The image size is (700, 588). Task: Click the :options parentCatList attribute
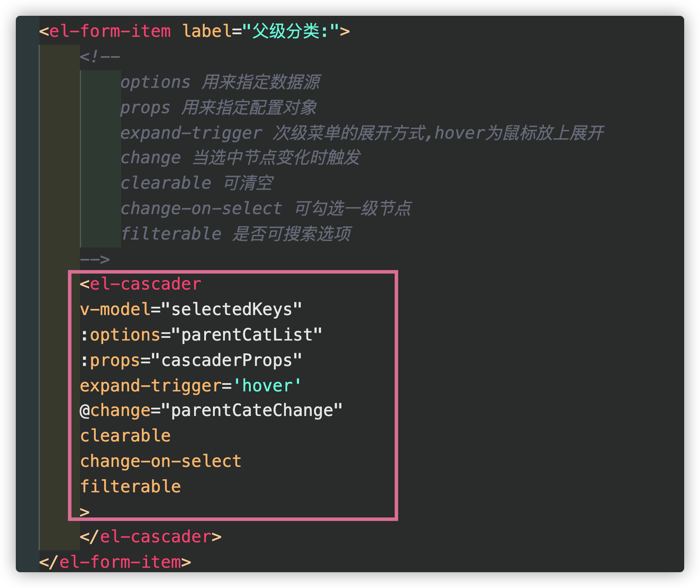point(201,335)
